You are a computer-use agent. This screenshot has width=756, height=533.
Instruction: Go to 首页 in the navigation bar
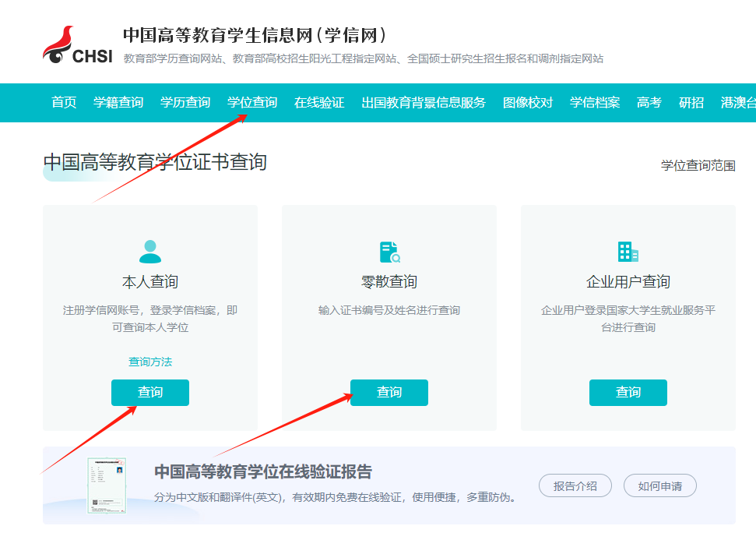coord(64,102)
